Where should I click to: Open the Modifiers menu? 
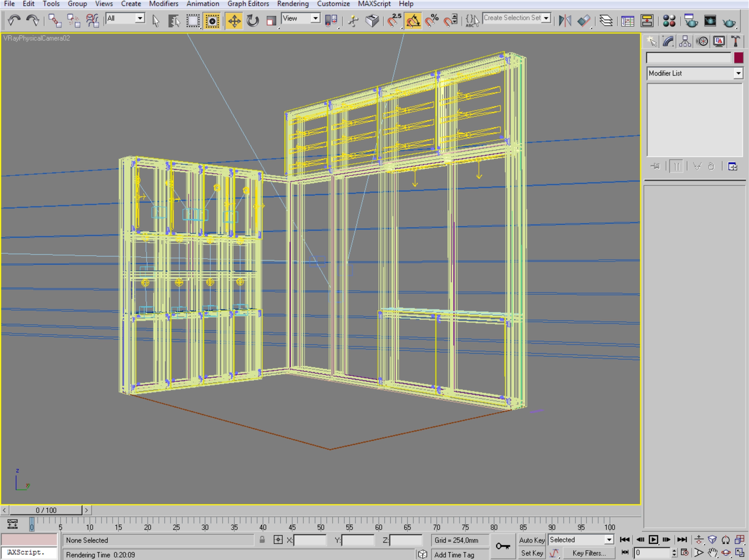(x=164, y=4)
